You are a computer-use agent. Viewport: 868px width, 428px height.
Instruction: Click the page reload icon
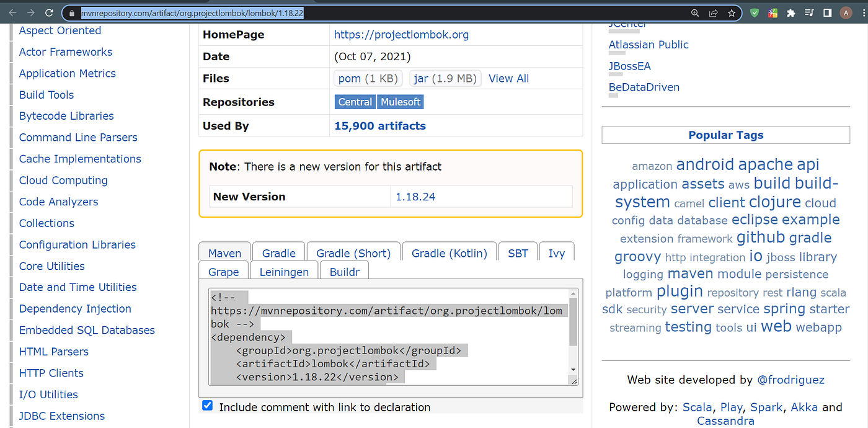49,12
